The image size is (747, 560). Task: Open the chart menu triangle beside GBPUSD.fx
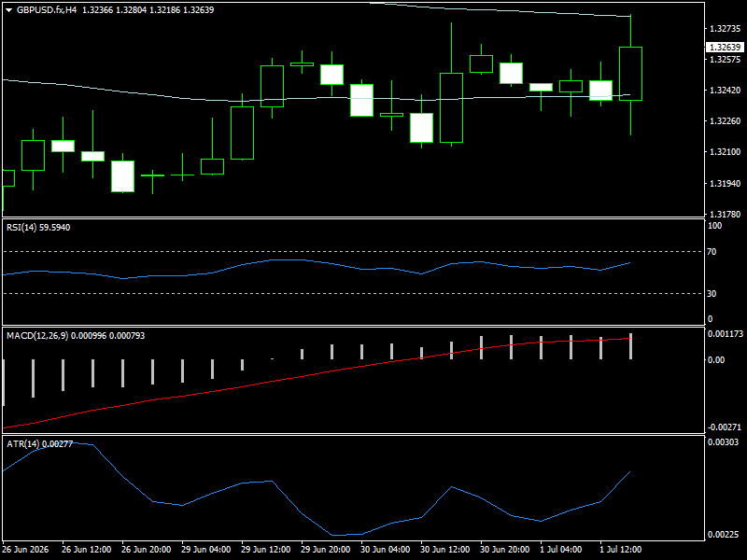(9, 10)
